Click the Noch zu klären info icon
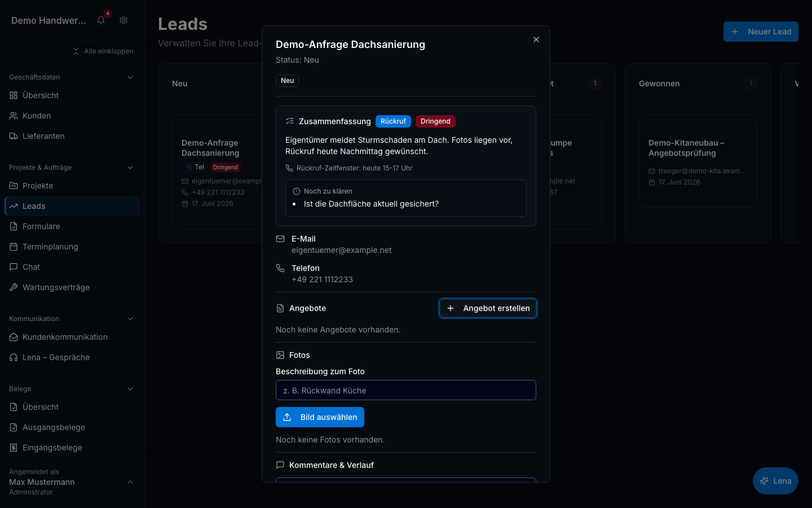Viewport: 812px width, 508px height. (x=297, y=191)
